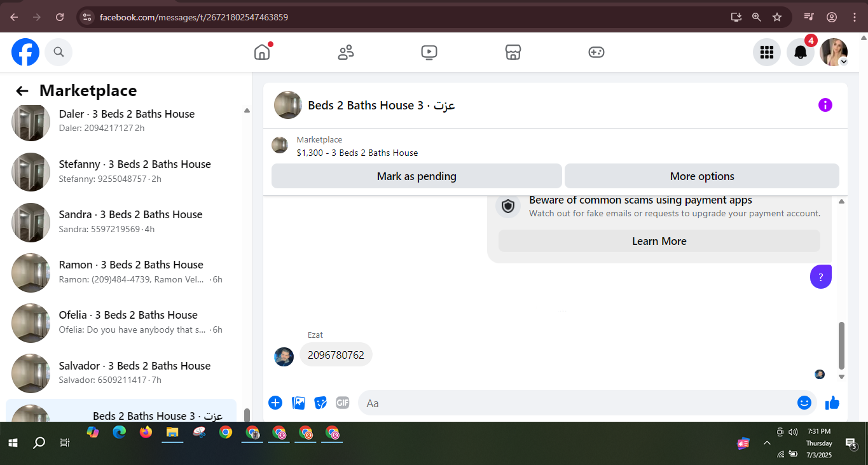868x465 pixels.
Task: Open Windows taskbar search
Action: (39, 442)
